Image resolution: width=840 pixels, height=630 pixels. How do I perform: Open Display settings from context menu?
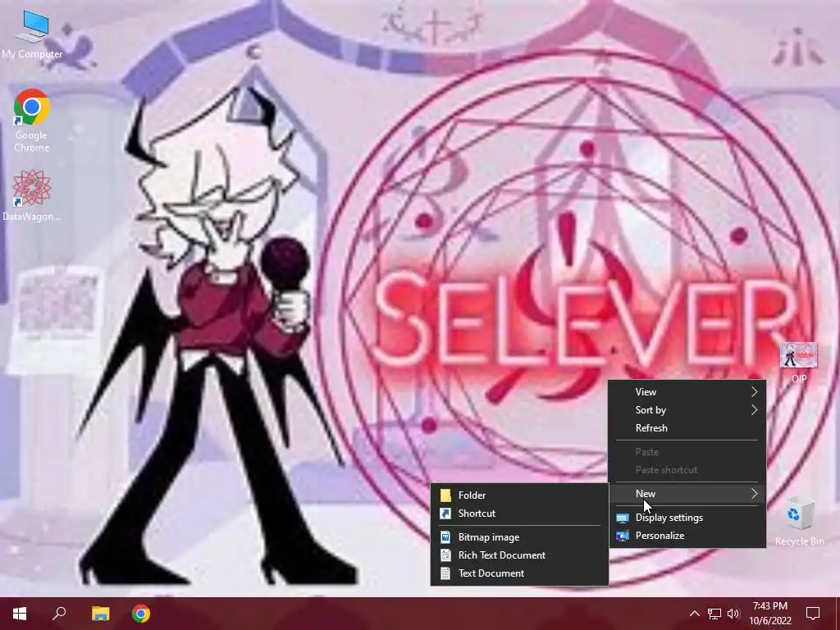(x=687, y=518)
